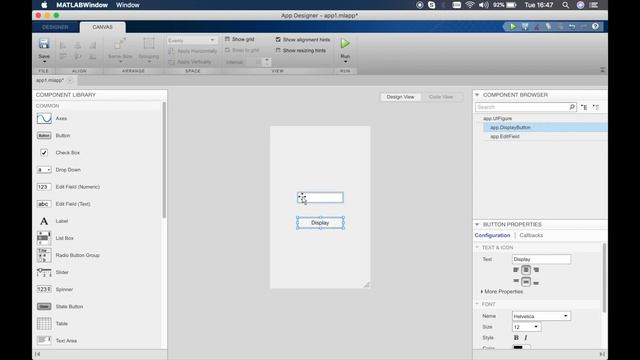The height and width of the screenshot is (360, 640).
Task: Enable the Show grid checkbox
Action: [x=227, y=39]
